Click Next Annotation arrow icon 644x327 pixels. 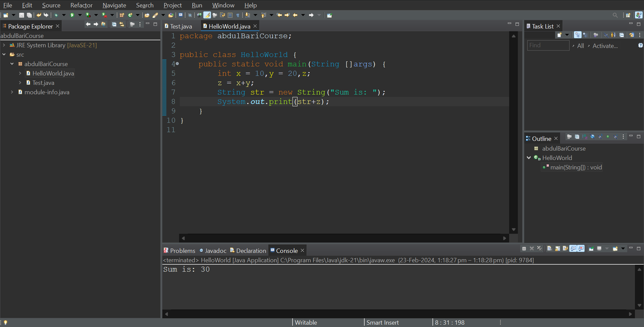[x=247, y=15]
